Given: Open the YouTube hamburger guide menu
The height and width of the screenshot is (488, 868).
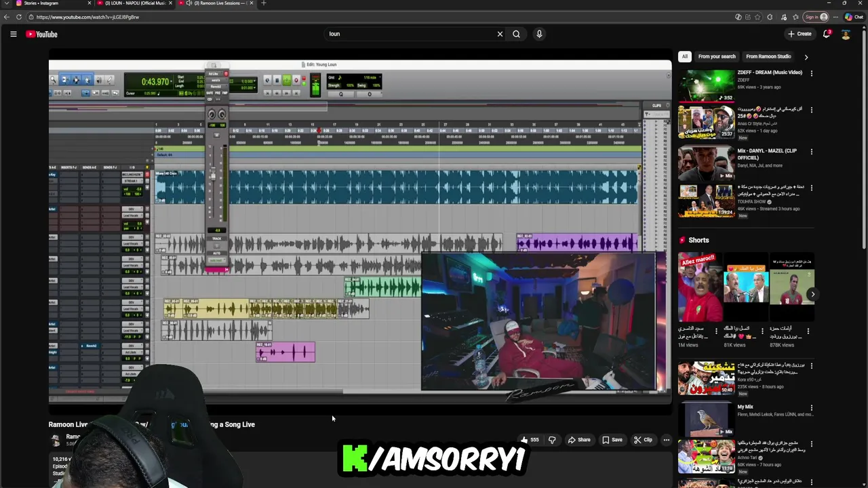Looking at the screenshot, I should [13, 34].
